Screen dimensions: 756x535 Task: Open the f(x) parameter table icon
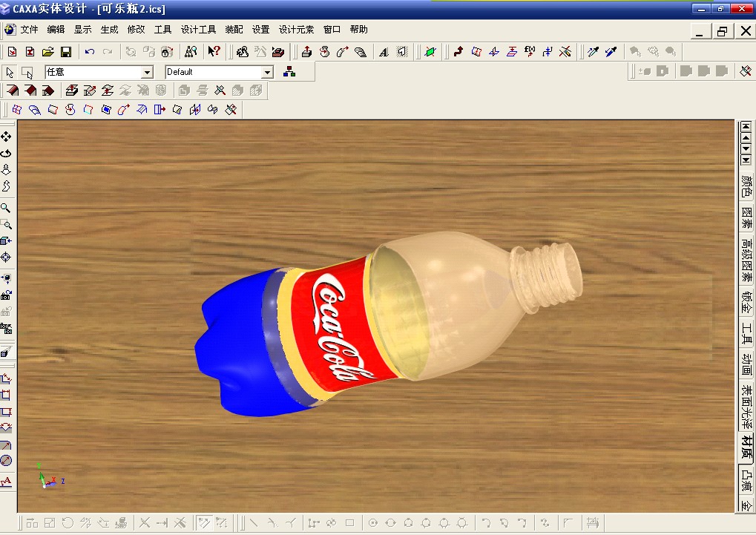point(530,52)
